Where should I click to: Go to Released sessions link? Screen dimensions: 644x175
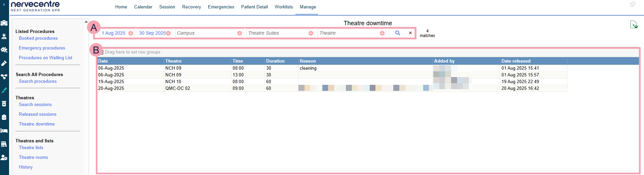37,114
